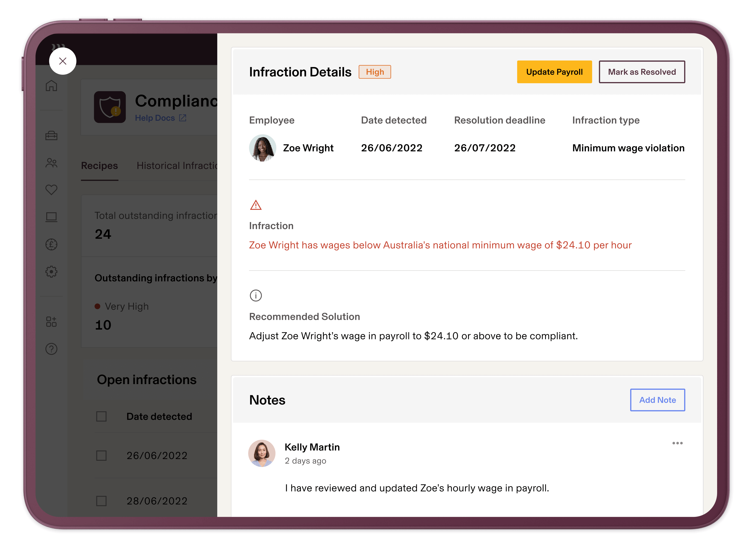This screenshot has height=559, width=756.
Task: Check the 26/06/2022 row checkbox
Action: [101, 456]
